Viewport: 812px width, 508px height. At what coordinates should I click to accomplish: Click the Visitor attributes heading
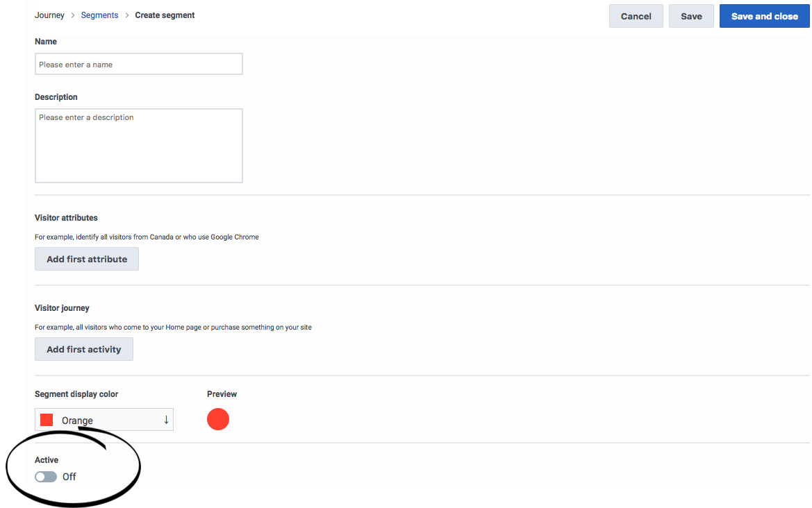point(66,218)
